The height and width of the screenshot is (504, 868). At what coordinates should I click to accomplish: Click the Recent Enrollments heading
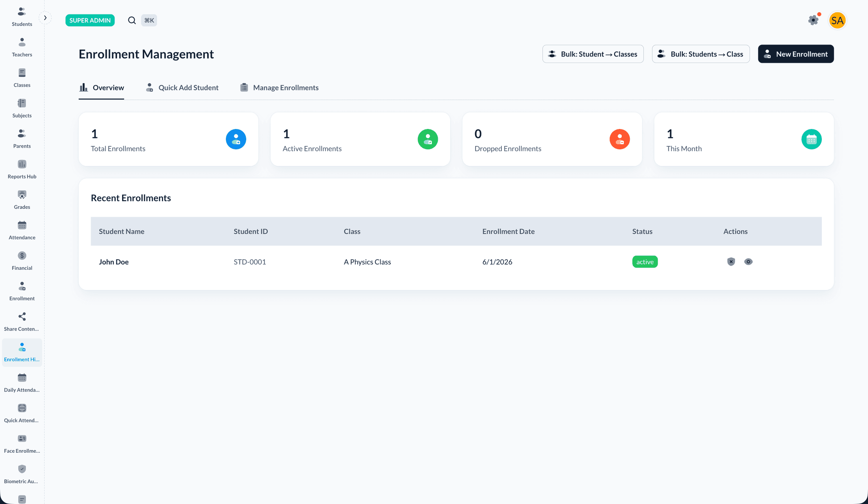[x=131, y=198]
